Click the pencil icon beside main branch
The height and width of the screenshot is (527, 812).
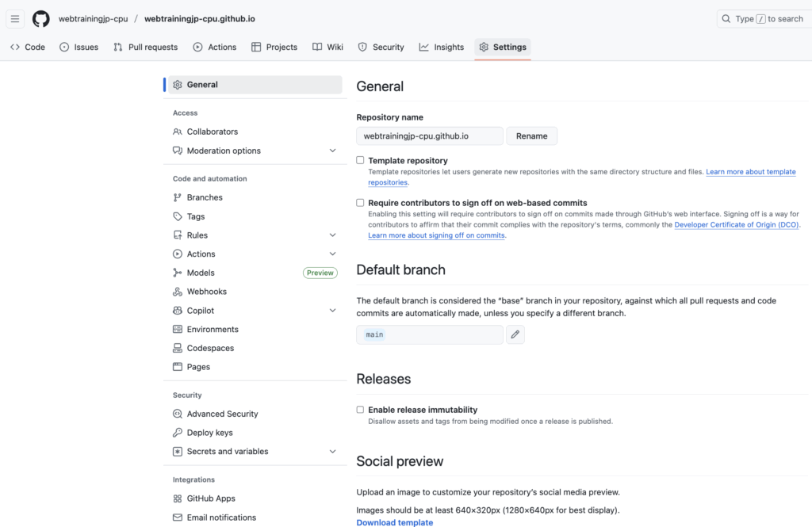[x=515, y=334]
